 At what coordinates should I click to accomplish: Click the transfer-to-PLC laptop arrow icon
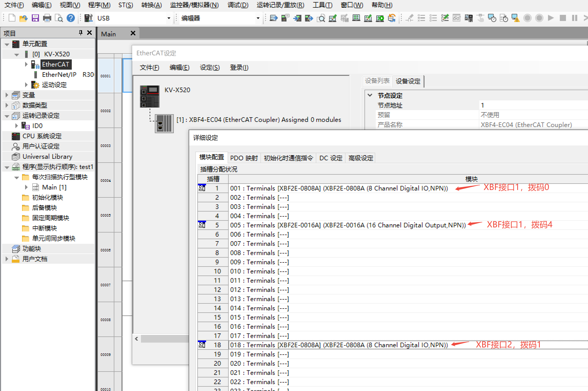(x=273, y=18)
